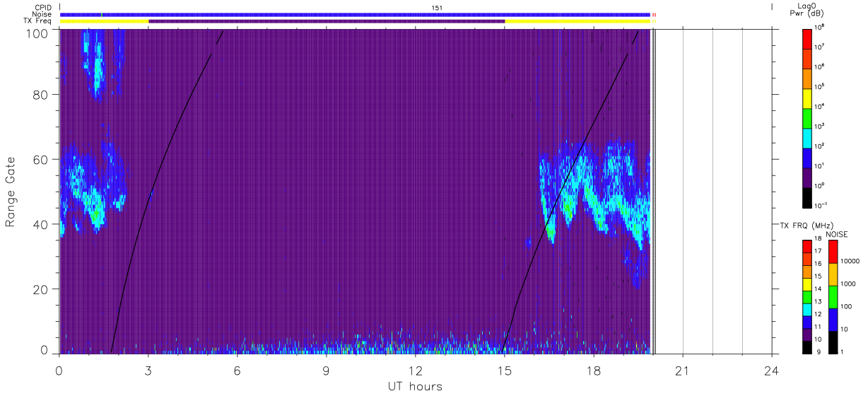The width and height of the screenshot is (868, 401).
Task: Click the x-axis tick label '3'
Action: tap(148, 371)
